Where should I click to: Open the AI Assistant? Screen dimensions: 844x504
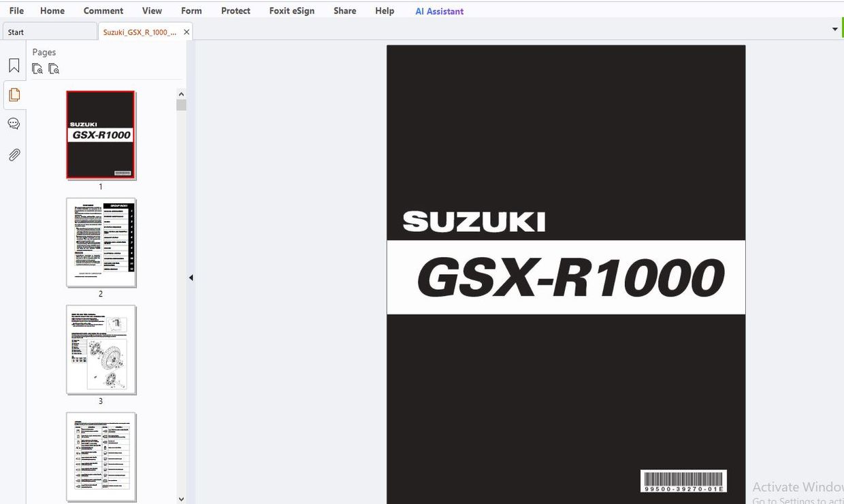pos(439,11)
